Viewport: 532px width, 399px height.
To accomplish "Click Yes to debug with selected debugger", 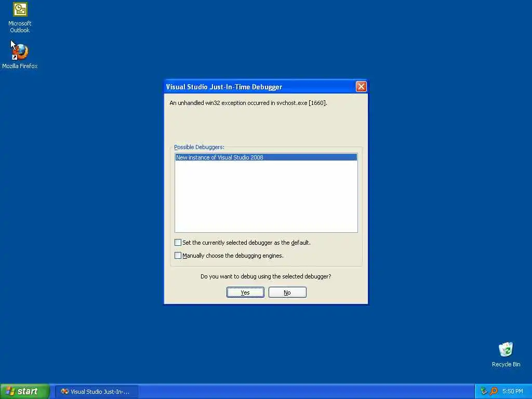I will point(245,292).
